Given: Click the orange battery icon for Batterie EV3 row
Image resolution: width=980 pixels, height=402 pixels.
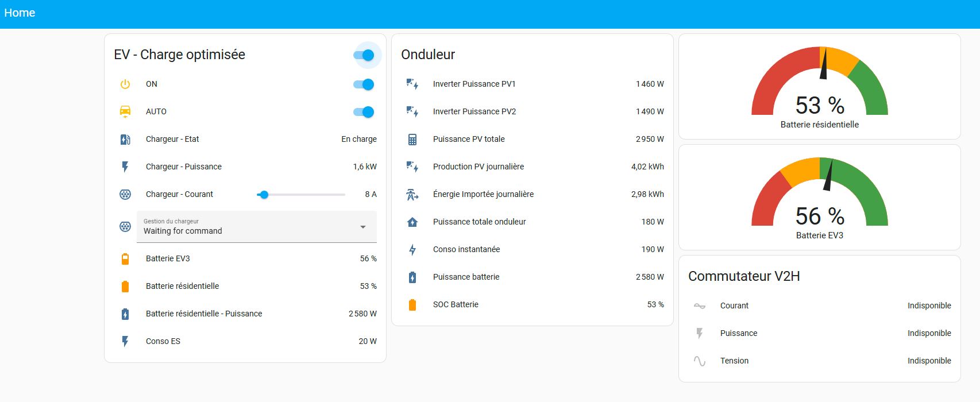Looking at the screenshot, I should 125,259.
